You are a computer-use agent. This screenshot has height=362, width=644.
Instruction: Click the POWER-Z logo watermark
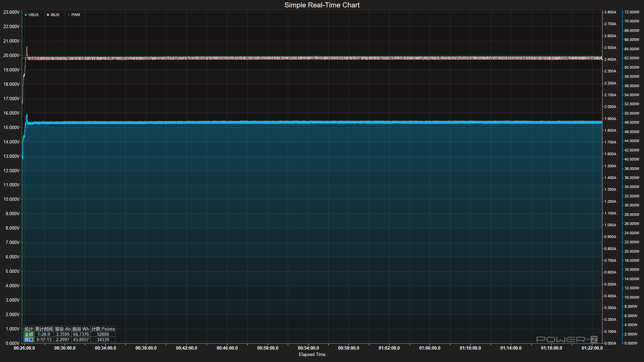(x=567, y=340)
